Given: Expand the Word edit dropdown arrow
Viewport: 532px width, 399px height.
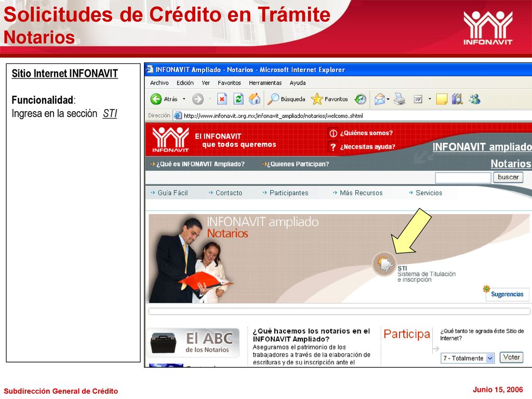Looking at the screenshot, I should click(430, 99).
